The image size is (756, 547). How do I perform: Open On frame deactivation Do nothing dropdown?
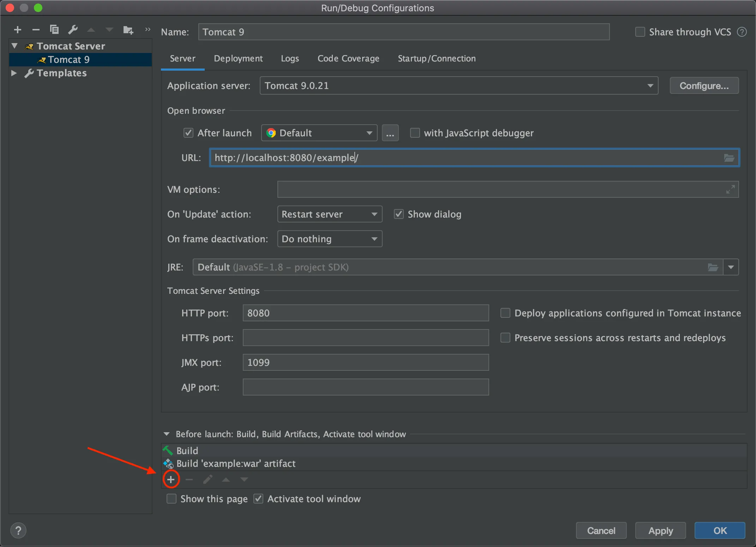coord(330,239)
